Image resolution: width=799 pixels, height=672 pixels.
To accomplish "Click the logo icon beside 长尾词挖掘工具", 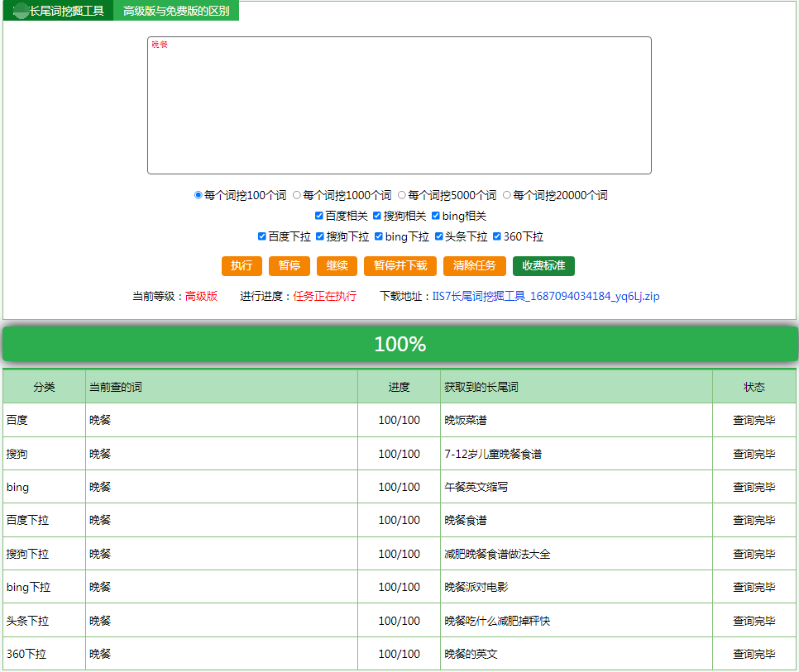I will (21, 11).
